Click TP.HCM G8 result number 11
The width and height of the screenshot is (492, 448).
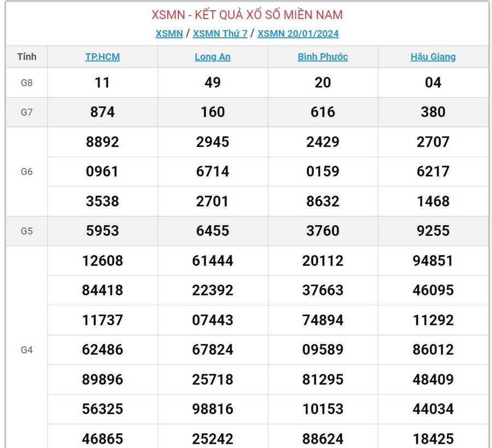[102, 82]
